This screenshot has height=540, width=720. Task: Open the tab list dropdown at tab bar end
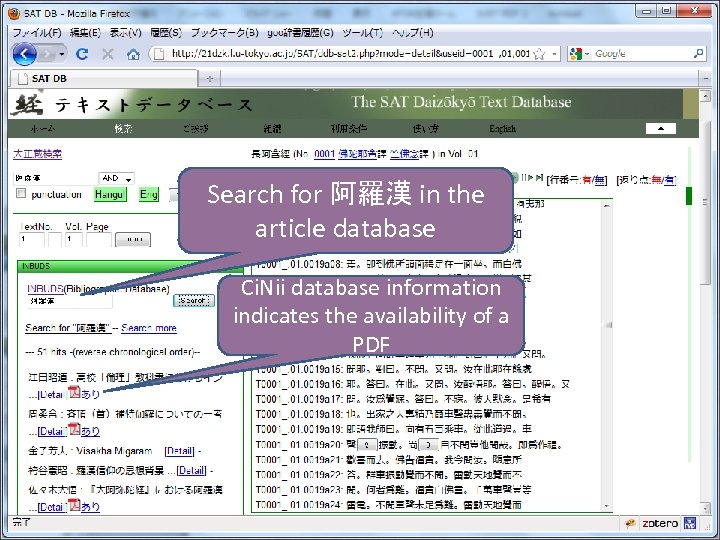706,79
